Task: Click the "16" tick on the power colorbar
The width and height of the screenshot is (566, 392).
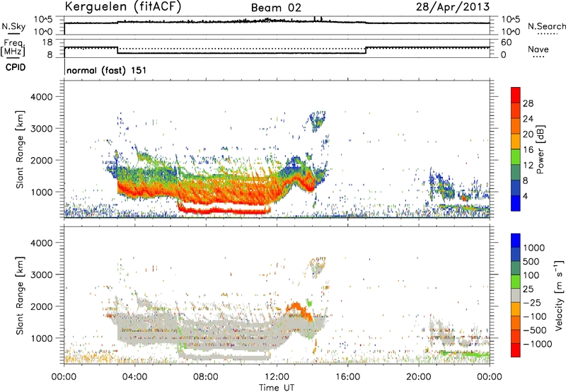Action: coord(528,149)
